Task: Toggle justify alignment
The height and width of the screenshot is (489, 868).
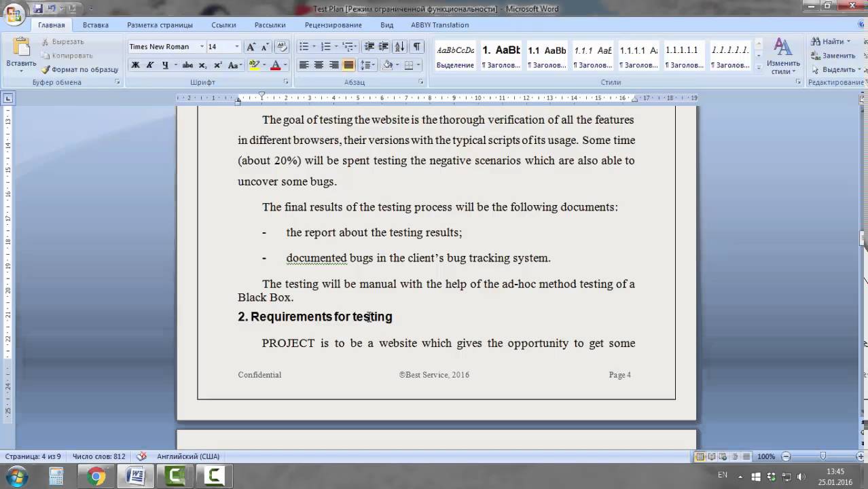Action: (348, 65)
